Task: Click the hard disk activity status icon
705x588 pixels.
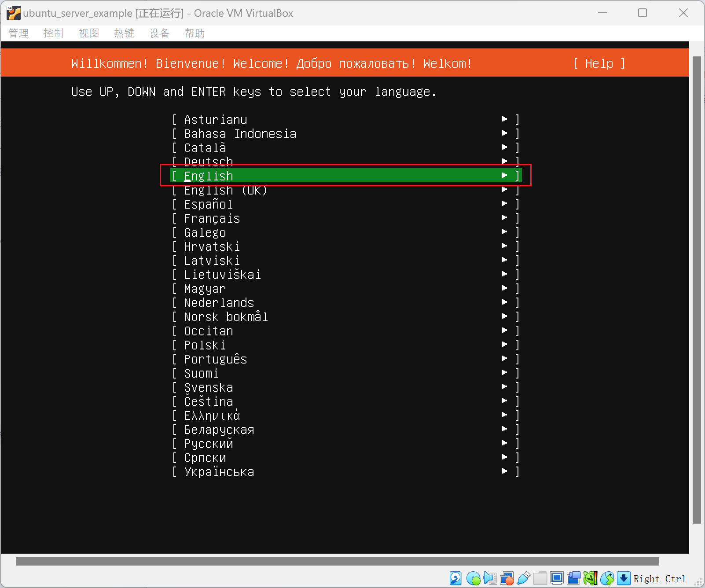Action: [455, 578]
